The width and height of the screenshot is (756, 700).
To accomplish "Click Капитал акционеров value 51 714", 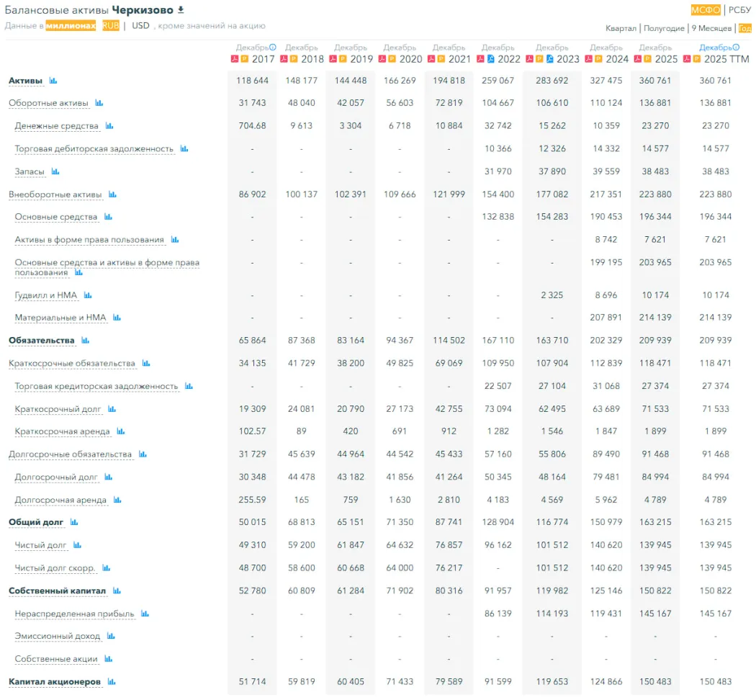I will 252,682.
